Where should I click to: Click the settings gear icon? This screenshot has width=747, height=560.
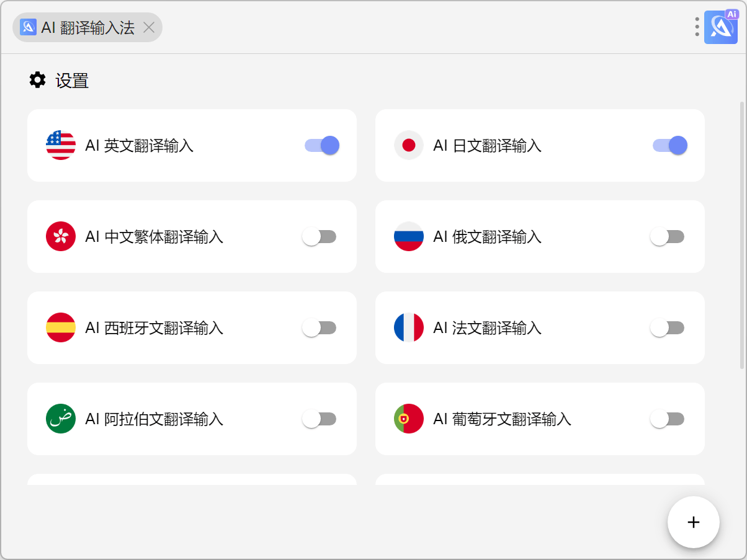[38, 80]
